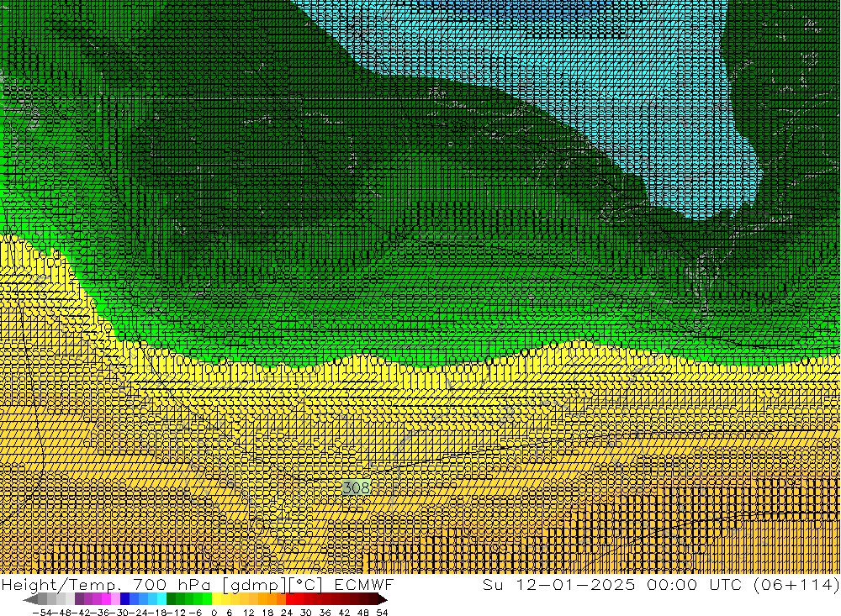This screenshot has height=616, width=841.
Task: Click the cyan swatch just left of -18
Action: (161, 599)
